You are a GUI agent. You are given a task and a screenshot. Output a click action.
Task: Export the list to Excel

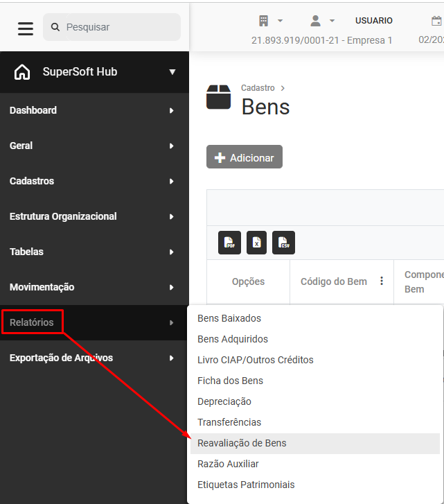256,243
